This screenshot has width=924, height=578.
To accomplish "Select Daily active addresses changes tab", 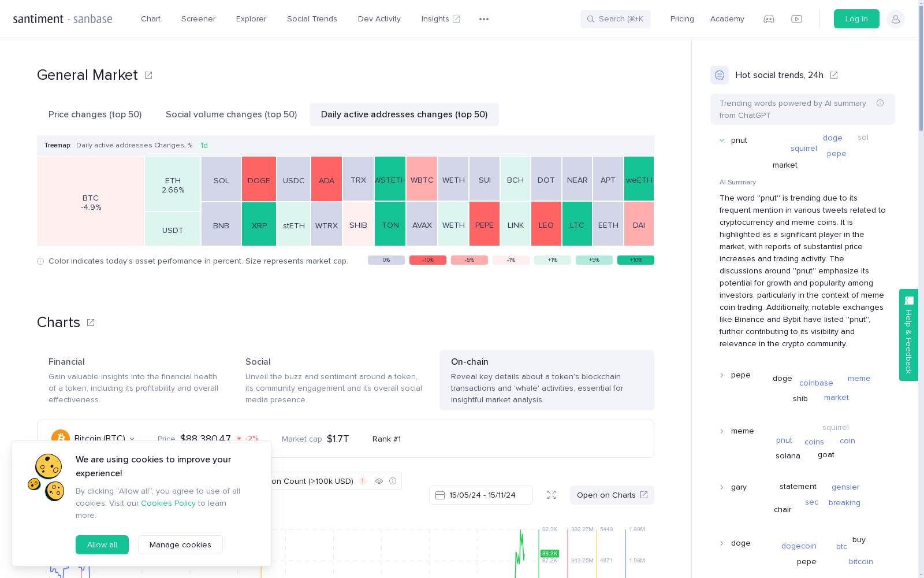I will pos(404,114).
